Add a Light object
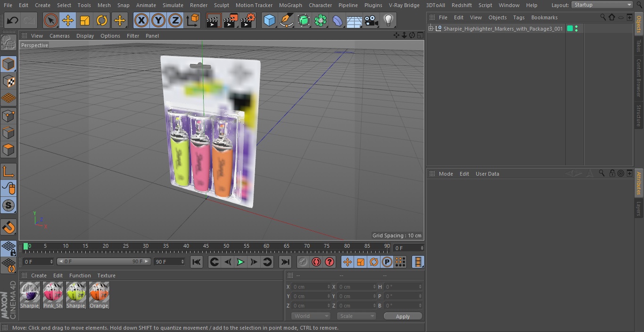The image size is (644, 332). [x=388, y=20]
